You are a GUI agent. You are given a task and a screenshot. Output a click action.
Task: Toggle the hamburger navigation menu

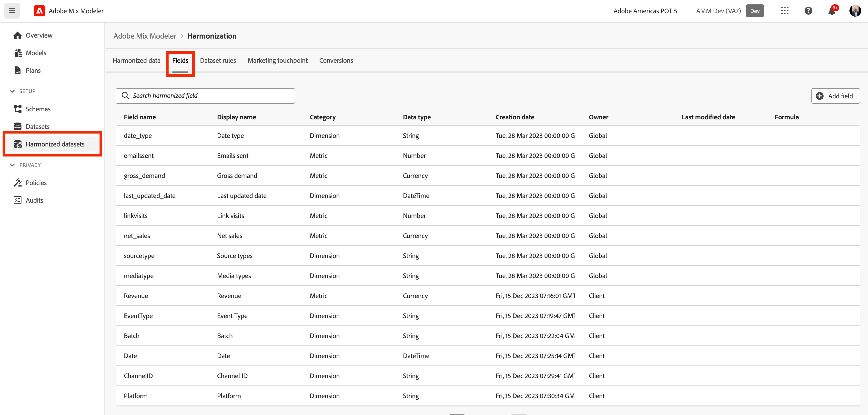pos(12,10)
